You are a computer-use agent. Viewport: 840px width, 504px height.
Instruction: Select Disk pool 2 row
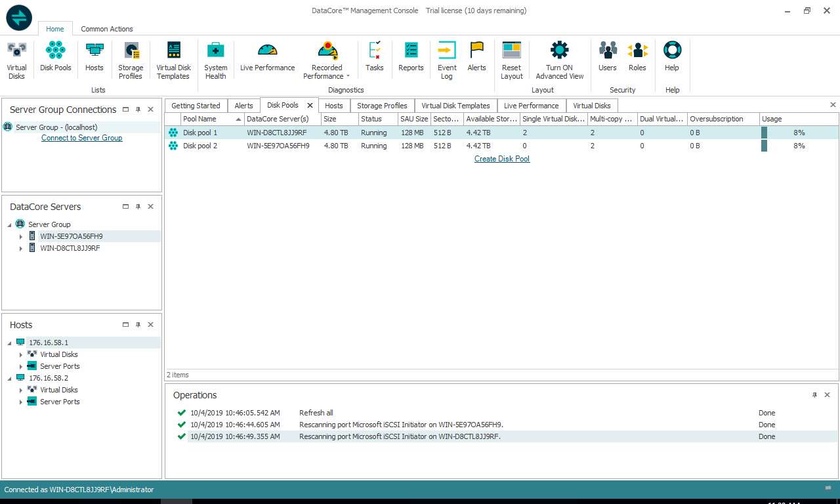501,146
